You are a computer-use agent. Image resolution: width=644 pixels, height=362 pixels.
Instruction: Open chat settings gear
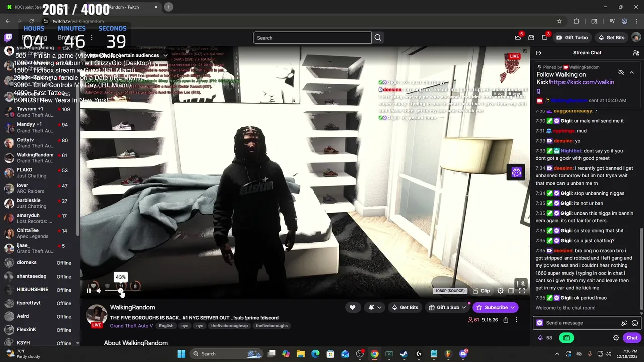coord(616,338)
